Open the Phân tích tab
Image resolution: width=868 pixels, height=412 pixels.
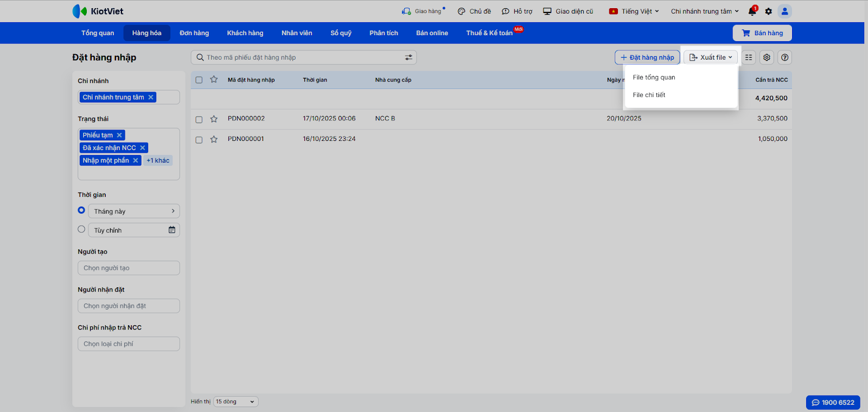tap(384, 33)
